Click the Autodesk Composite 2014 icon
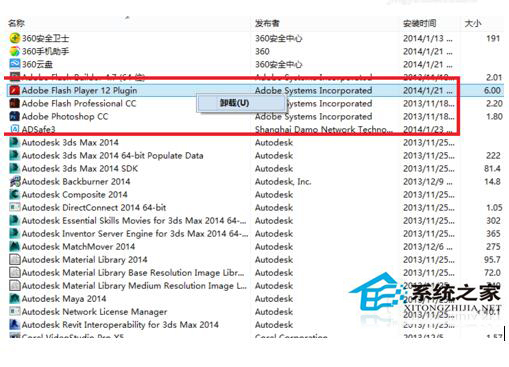The image size is (509, 367). coord(15,194)
